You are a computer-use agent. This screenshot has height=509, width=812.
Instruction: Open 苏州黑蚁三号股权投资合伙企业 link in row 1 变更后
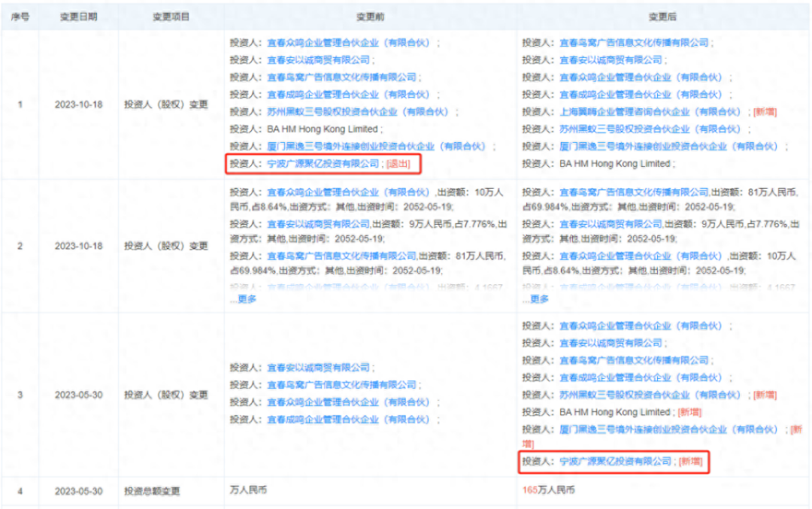pyautogui.click(x=650, y=129)
